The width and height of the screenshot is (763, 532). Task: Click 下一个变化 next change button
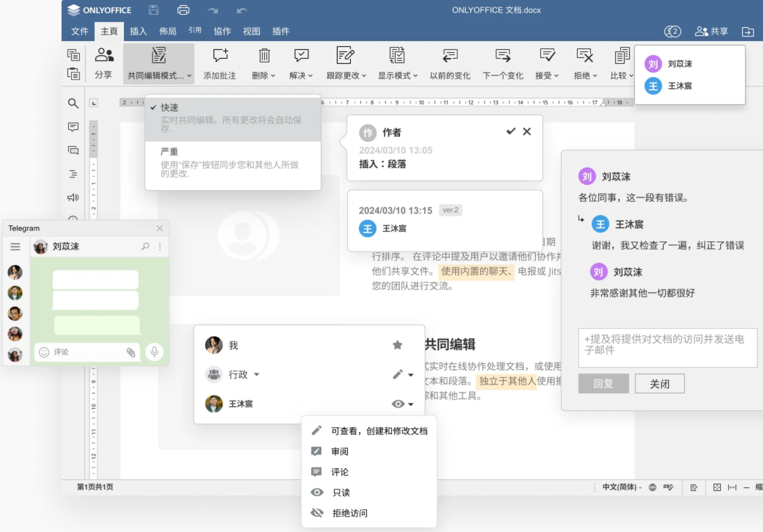tap(503, 63)
